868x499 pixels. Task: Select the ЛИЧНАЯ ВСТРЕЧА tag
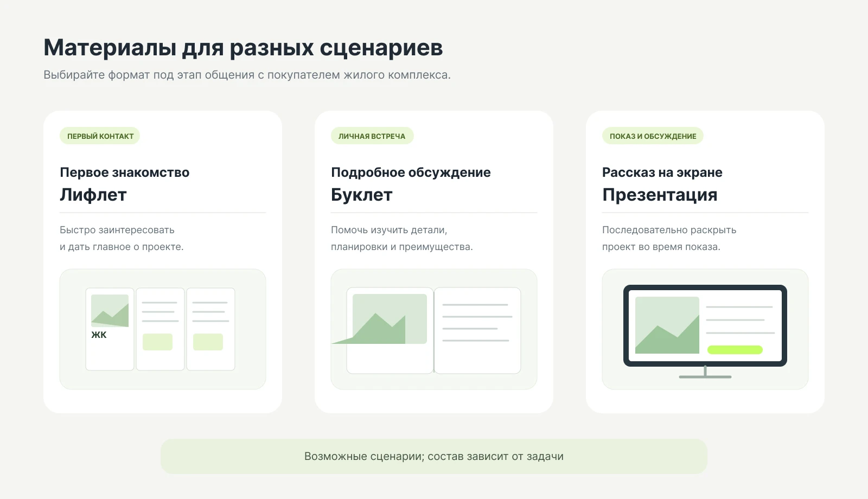(x=372, y=136)
